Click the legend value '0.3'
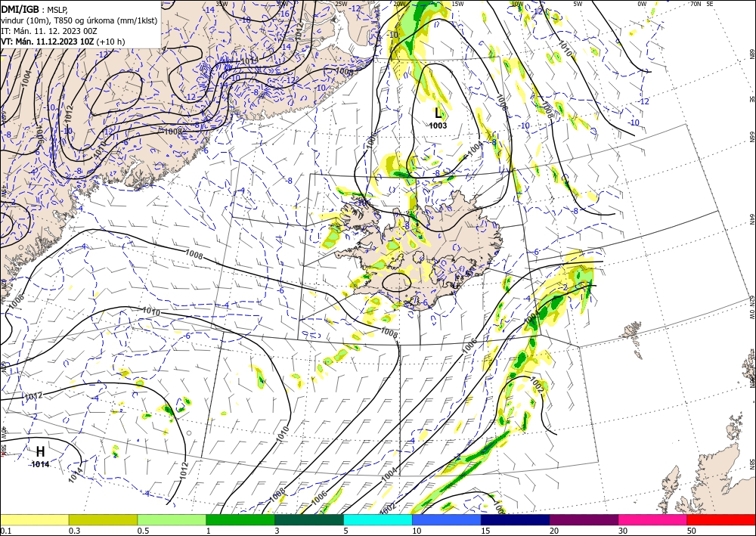The height and width of the screenshot is (536, 756). 74,531
